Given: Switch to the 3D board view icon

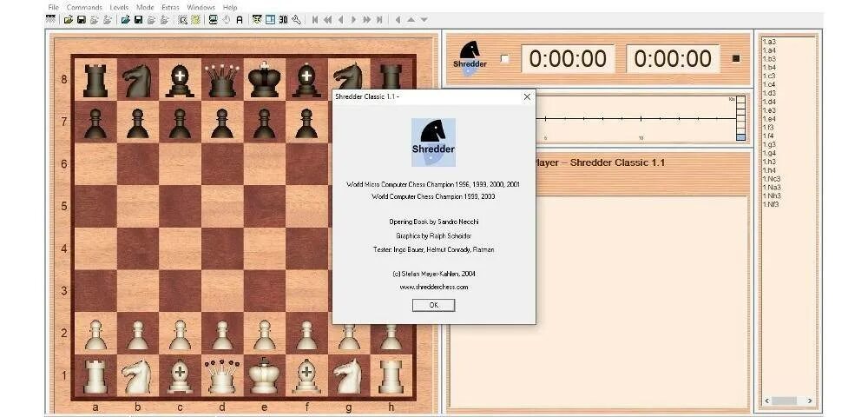Looking at the screenshot, I should [x=284, y=20].
